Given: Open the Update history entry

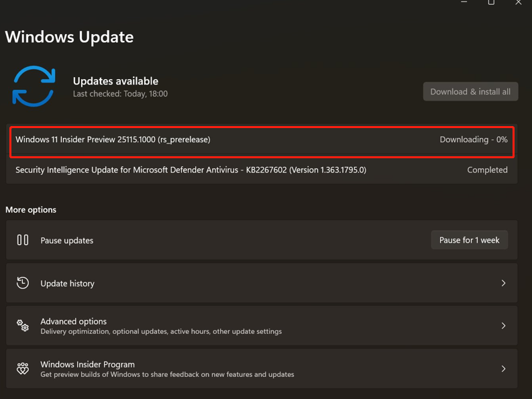Looking at the screenshot, I should (262, 283).
